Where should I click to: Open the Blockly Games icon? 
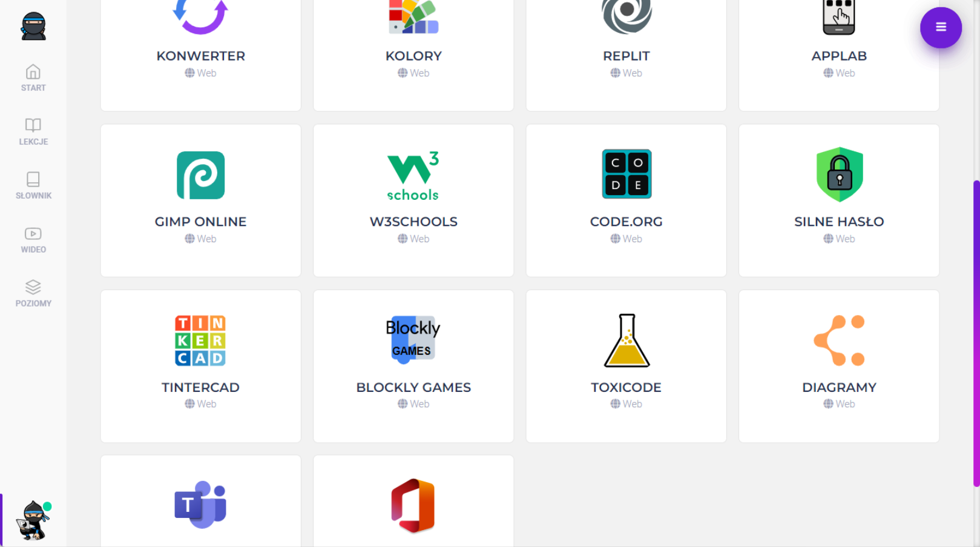pos(413,340)
